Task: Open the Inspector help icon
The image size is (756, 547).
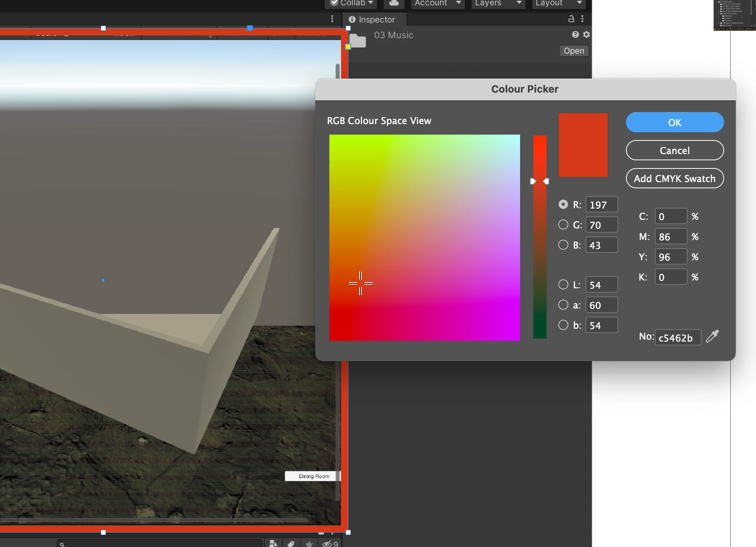Action: (575, 35)
